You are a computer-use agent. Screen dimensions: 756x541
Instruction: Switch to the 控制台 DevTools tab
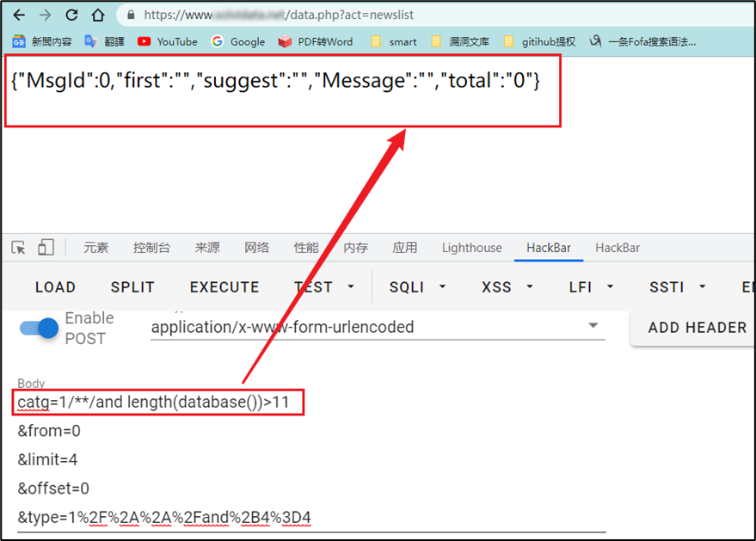point(152,248)
